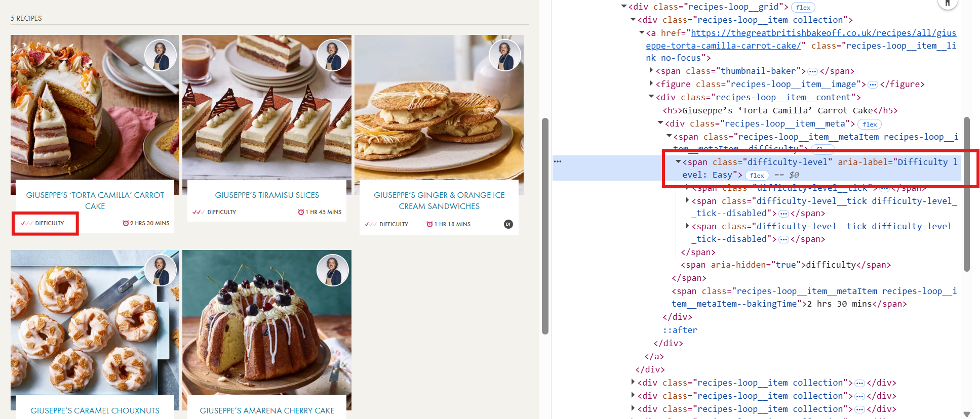Select the metaItem--bakingTime span row

(814, 298)
